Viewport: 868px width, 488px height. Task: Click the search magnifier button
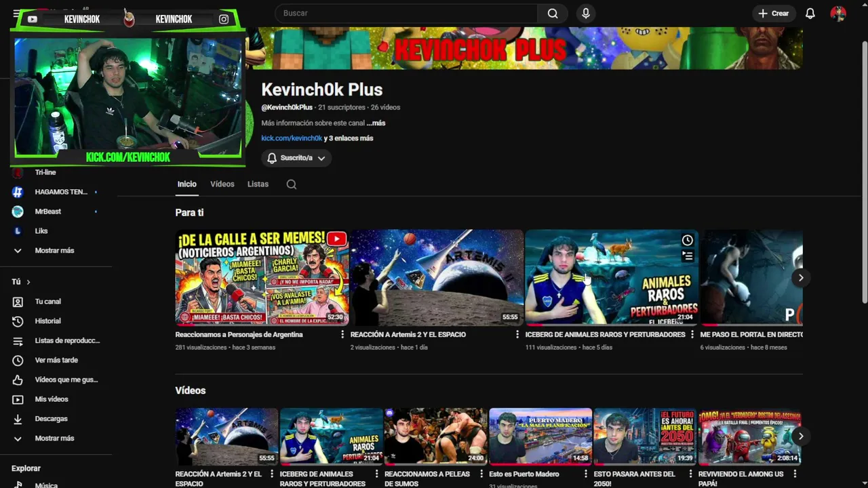(x=553, y=14)
